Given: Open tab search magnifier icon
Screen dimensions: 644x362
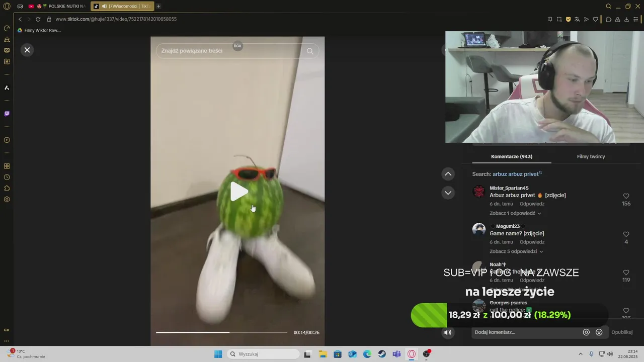Looking at the screenshot, I should pyautogui.click(x=608, y=7).
